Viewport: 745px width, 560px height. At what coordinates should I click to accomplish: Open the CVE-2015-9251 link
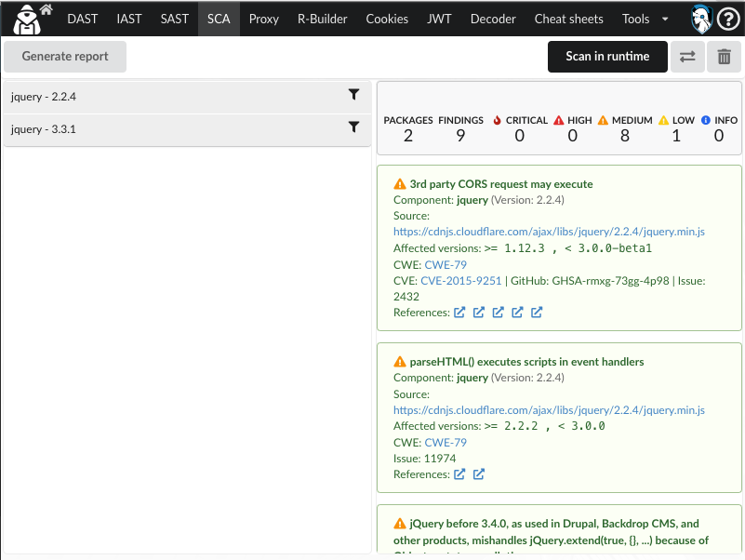[460, 280]
